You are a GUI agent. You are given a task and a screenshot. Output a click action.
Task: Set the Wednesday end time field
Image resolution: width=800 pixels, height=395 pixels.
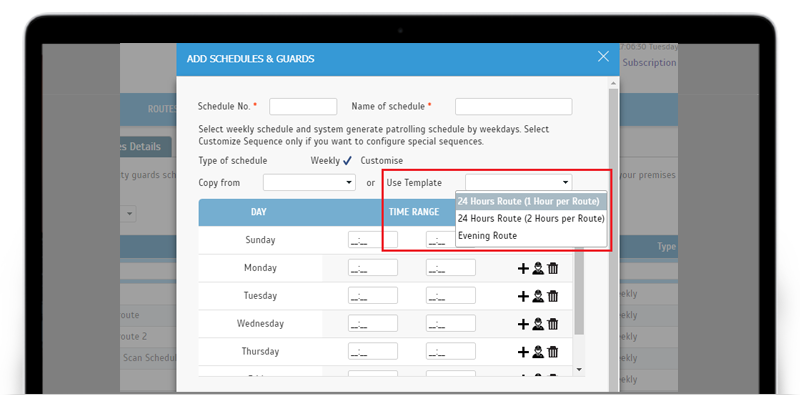451,324
